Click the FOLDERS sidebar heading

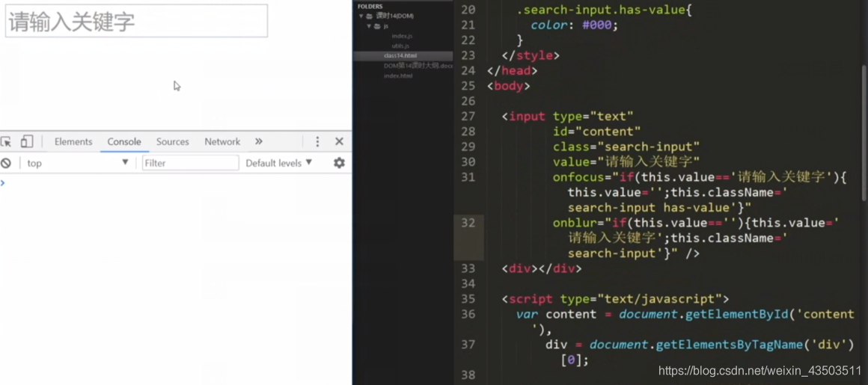coord(370,6)
